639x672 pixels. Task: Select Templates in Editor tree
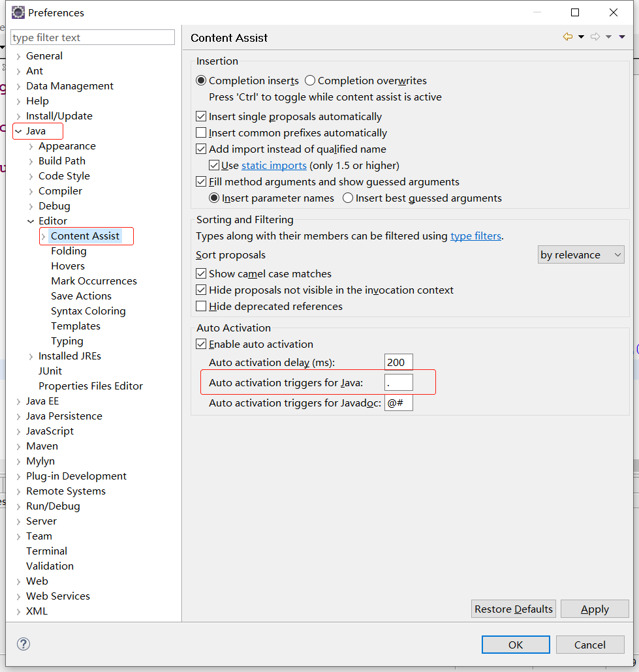[76, 326]
